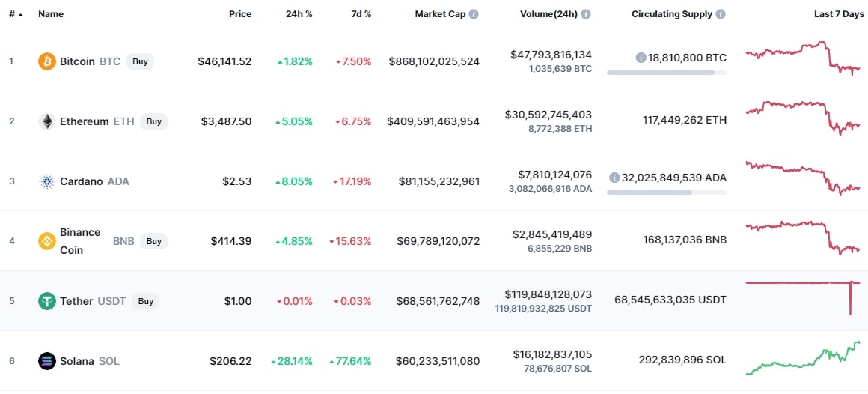Viewport: 868px width, 394px height.
Task: Open Ethereum 7-day sparkline chart
Action: [x=803, y=118]
